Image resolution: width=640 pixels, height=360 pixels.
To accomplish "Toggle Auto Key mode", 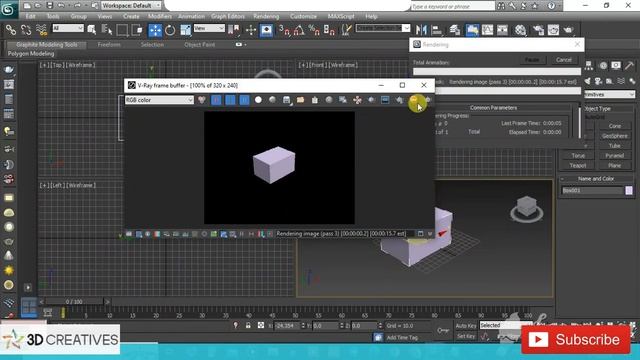I will pos(466,326).
